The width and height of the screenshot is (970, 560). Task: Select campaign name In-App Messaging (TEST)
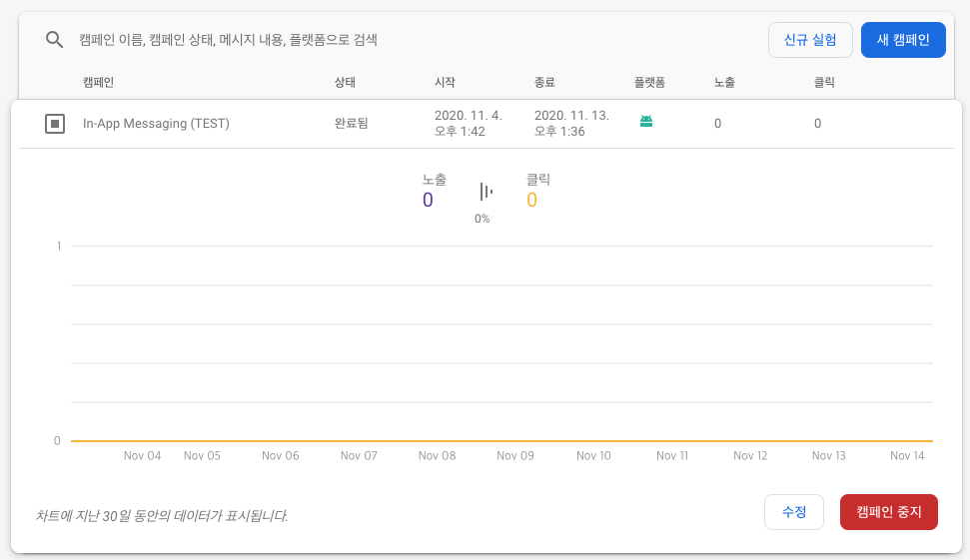coord(156,124)
